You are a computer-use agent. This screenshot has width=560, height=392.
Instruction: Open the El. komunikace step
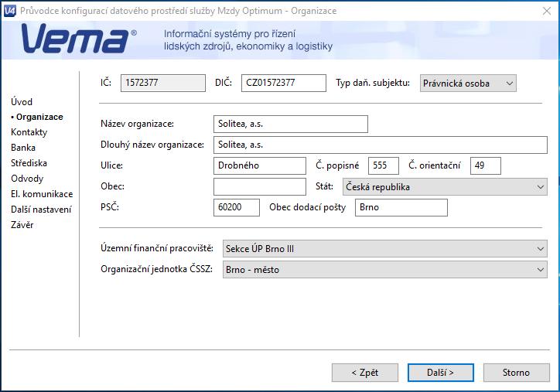(x=42, y=194)
